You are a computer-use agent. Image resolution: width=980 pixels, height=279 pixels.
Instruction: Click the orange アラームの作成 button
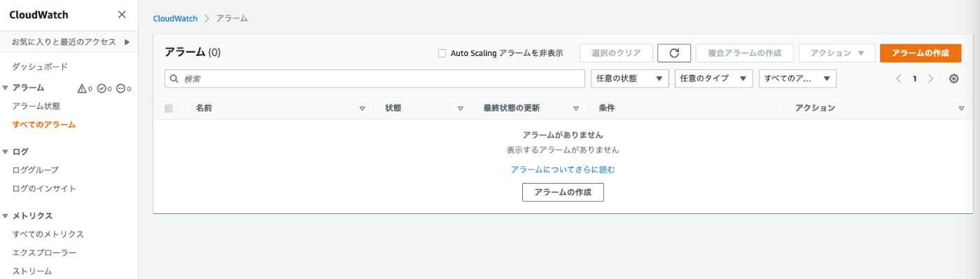tap(920, 53)
